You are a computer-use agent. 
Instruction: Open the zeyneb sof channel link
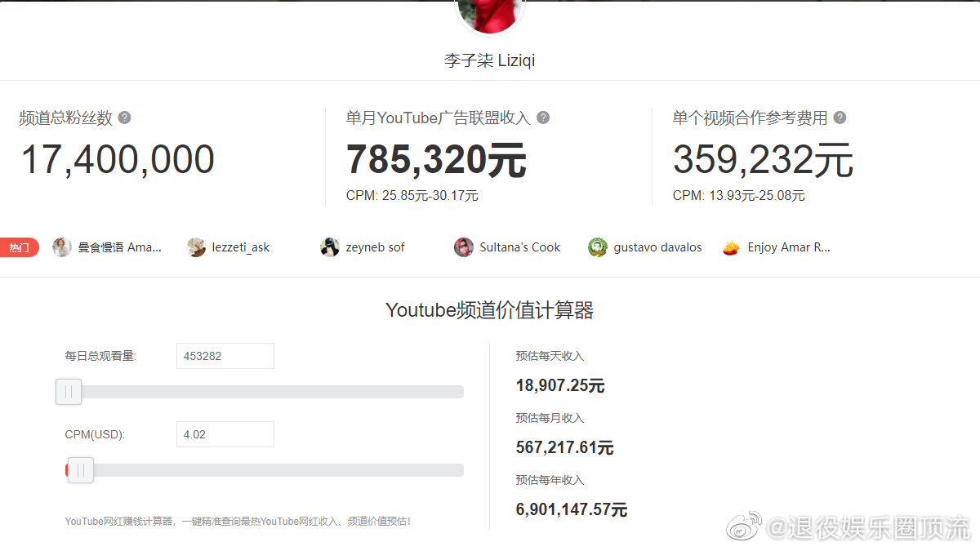click(376, 247)
